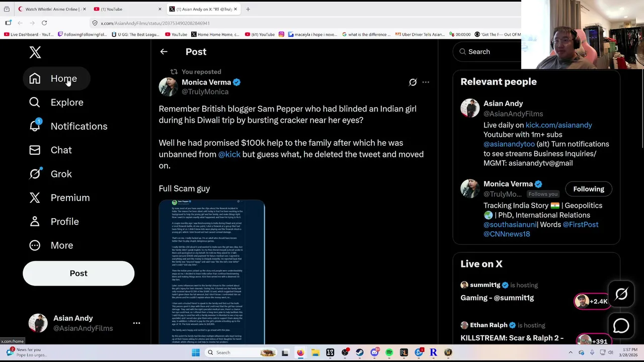Screen dimensions: 644x362
Task: Open Profile in the X sidebar
Action: tap(54, 222)
